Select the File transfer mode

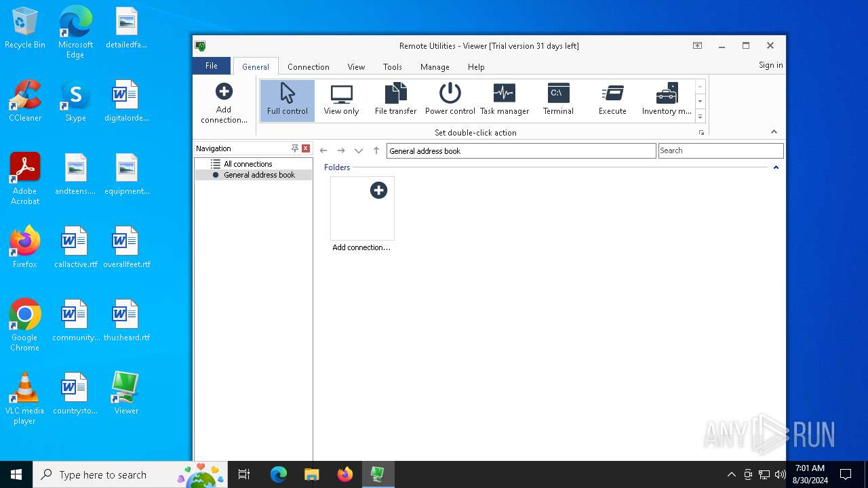coord(395,100)
